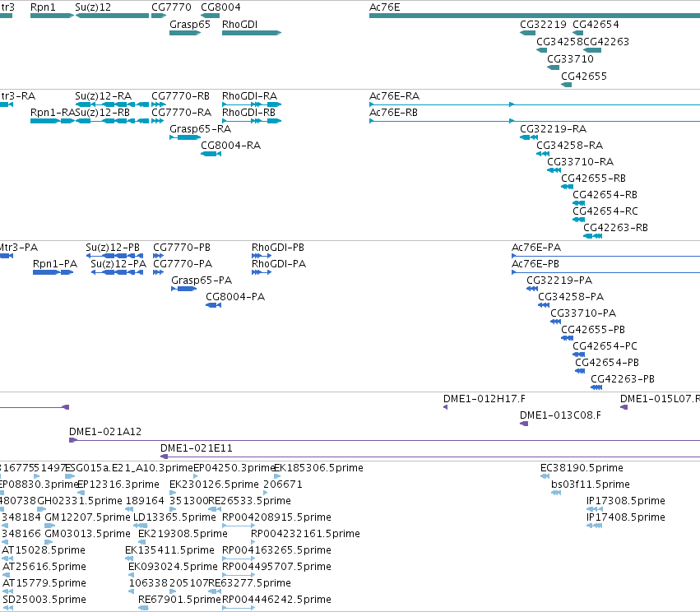Viewport: 700px width, 612px height.
Task: Click EST RP004208915.5prime
Action: click(x=276, y=517)
